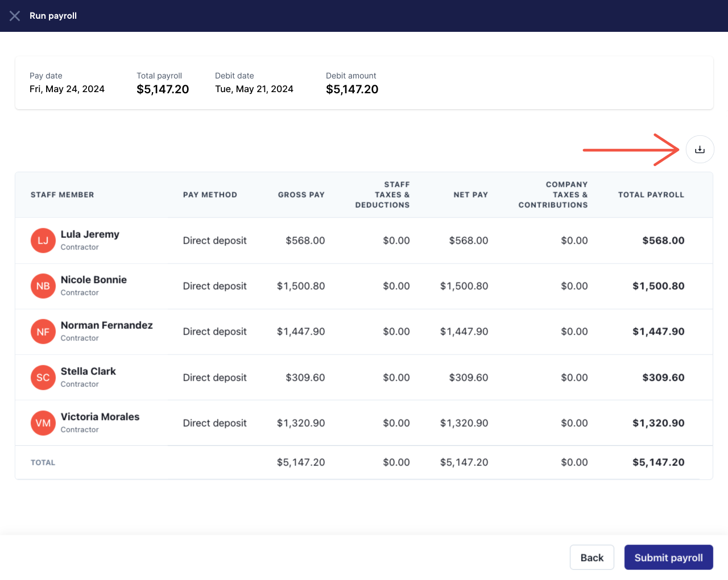The height and width of the screenshot is (580, 728).
Task: Select Stella Clark name in table
Action: [88, 371]
